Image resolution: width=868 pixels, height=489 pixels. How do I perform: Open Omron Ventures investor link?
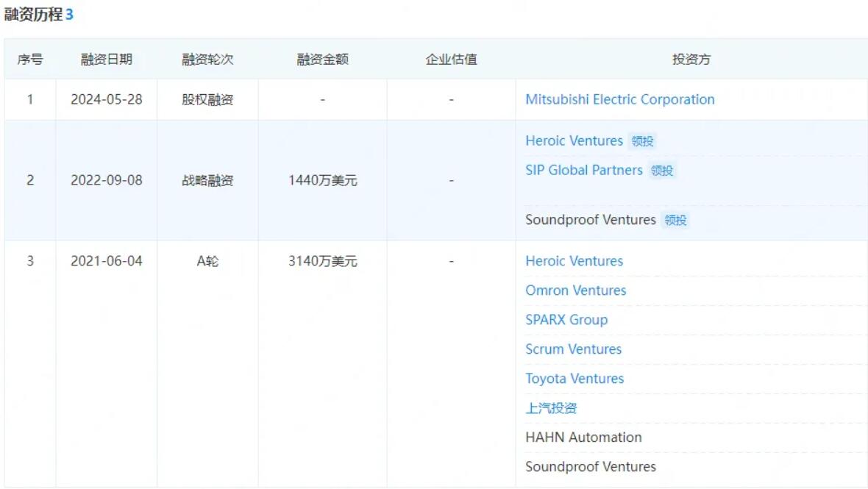pos(576,290)
